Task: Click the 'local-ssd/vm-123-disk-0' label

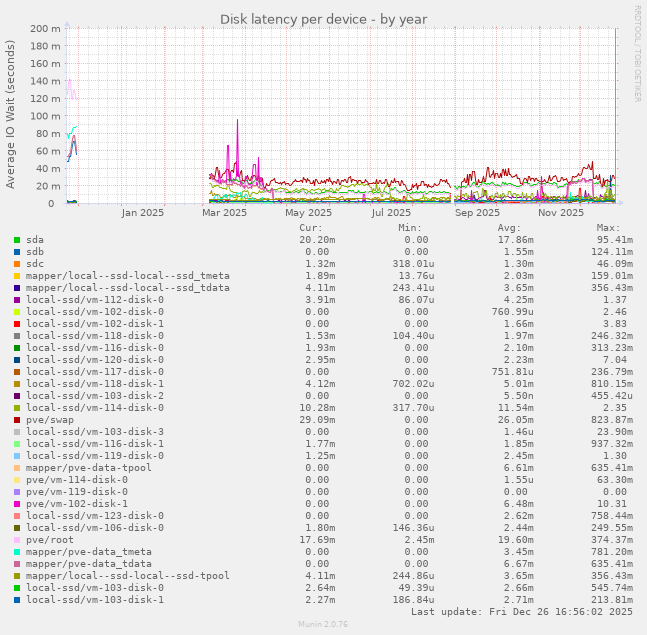Action: (x=95, y=515)
